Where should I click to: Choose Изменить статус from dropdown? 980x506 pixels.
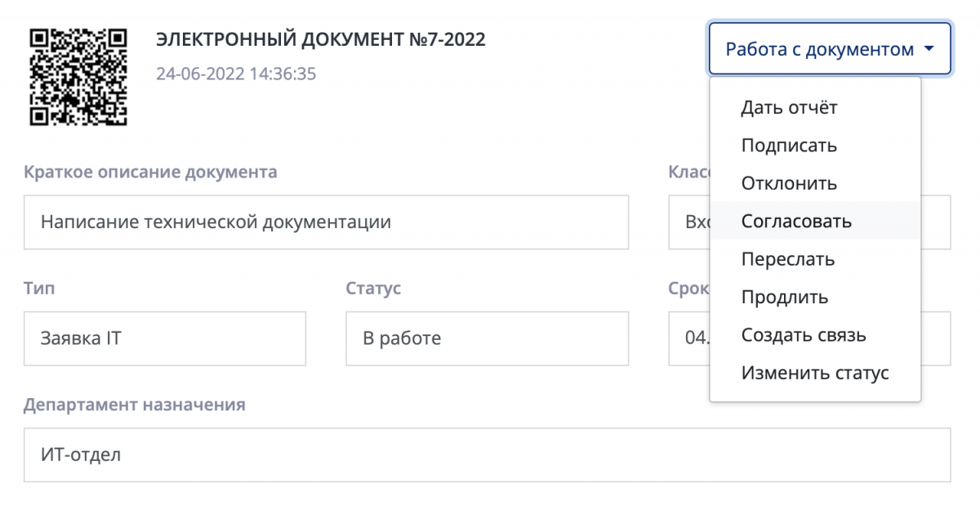coord(815,374)
